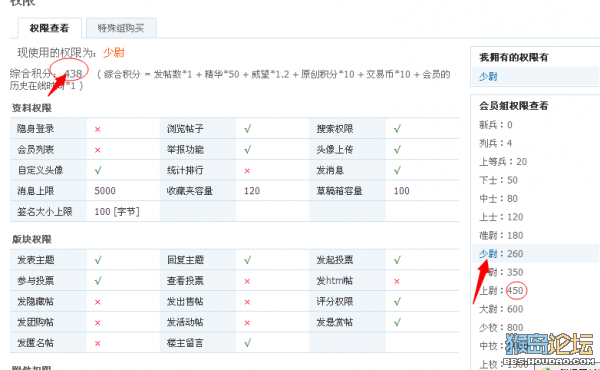Click the green check beside 自定义头像
Screen dimensions: 600x370
(x=98, y=170)
